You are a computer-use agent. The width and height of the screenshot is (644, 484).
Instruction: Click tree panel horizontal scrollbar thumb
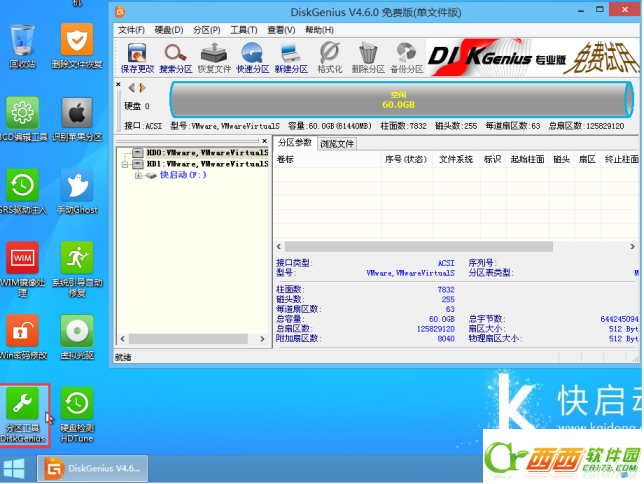189,339
